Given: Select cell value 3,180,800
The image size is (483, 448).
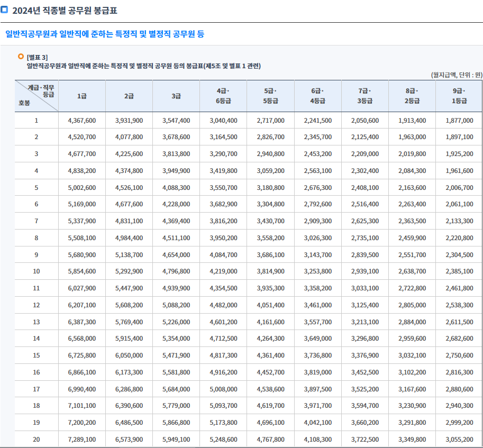Looking at the screenshot, I should [270, 188].
